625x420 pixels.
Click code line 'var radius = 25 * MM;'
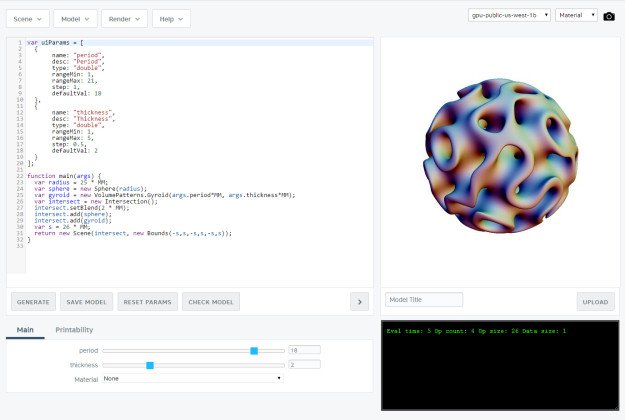(x=71, y=182)
